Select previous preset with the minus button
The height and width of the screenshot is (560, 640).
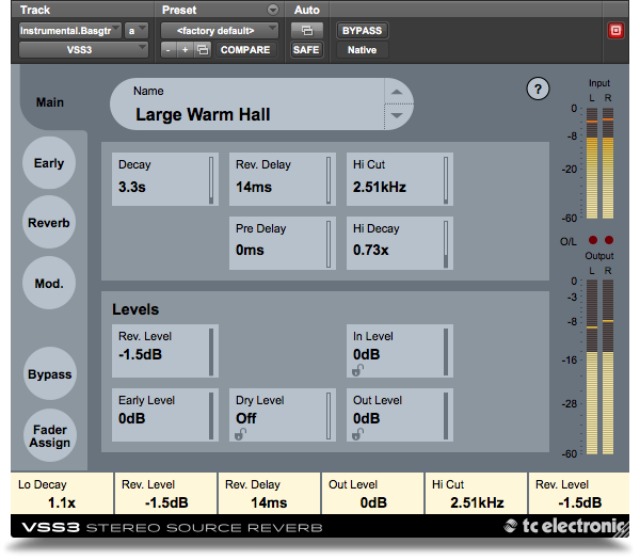tap(168, 50)
